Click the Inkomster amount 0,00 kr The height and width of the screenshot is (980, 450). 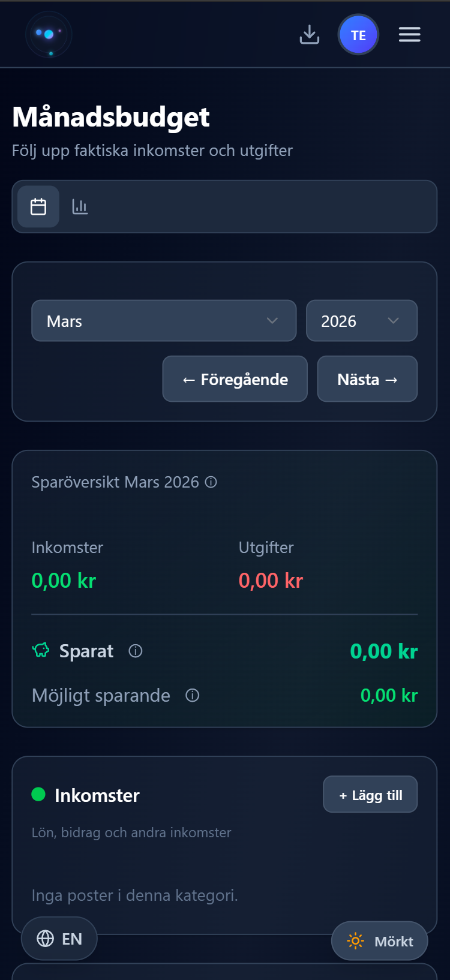(64, 581)
